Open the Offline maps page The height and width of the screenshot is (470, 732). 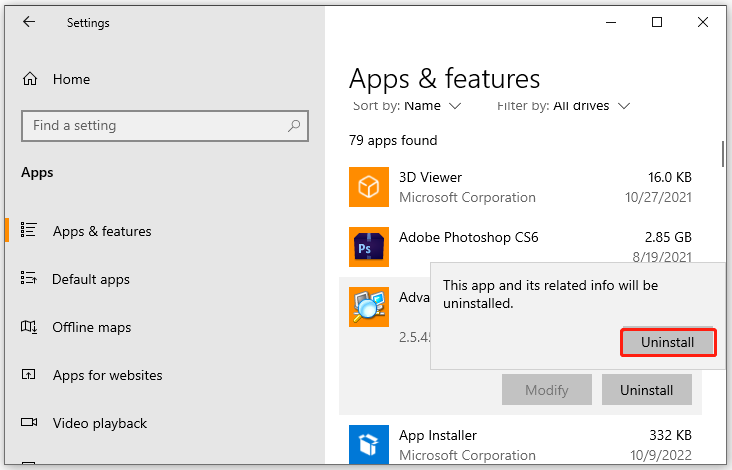click(x=92, y=327)
